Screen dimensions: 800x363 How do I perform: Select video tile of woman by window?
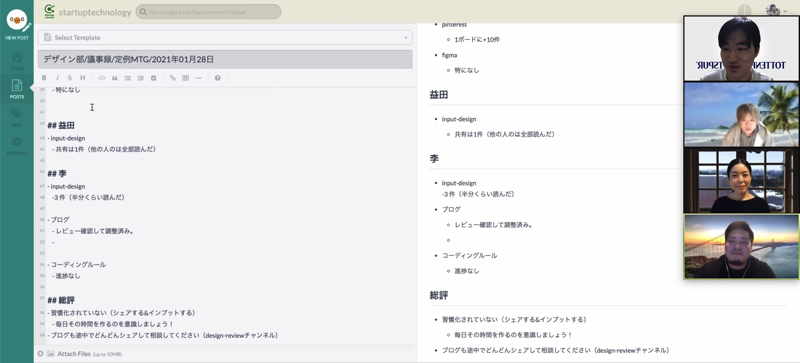pyautogui.click(x=741, y=180)
